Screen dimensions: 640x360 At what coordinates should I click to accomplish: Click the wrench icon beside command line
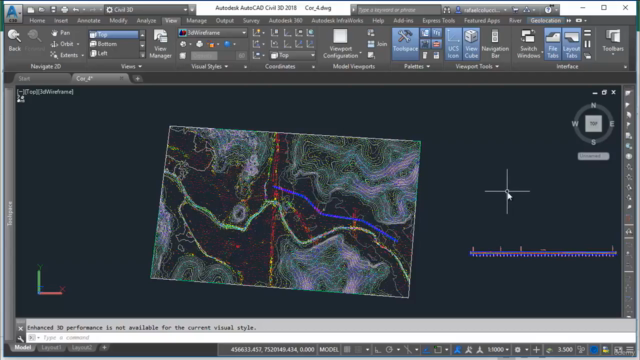pos(20,338)
